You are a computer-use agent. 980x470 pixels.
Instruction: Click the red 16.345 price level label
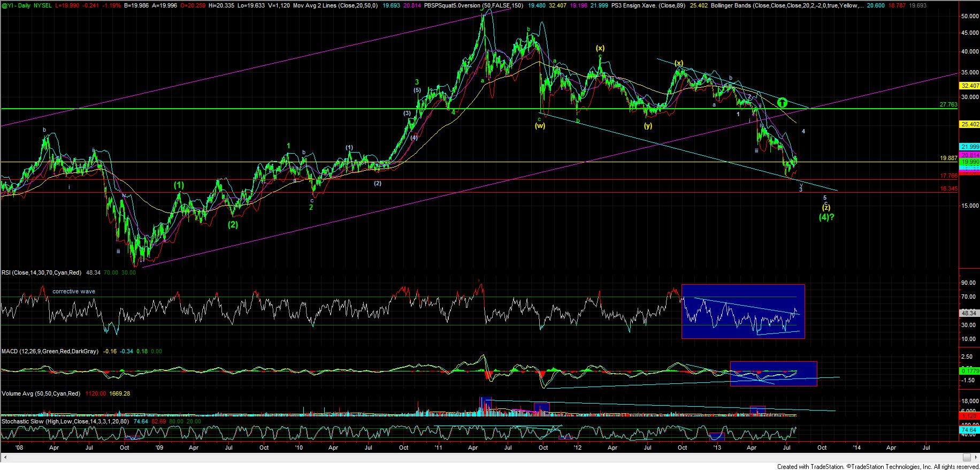pos(948,188)
